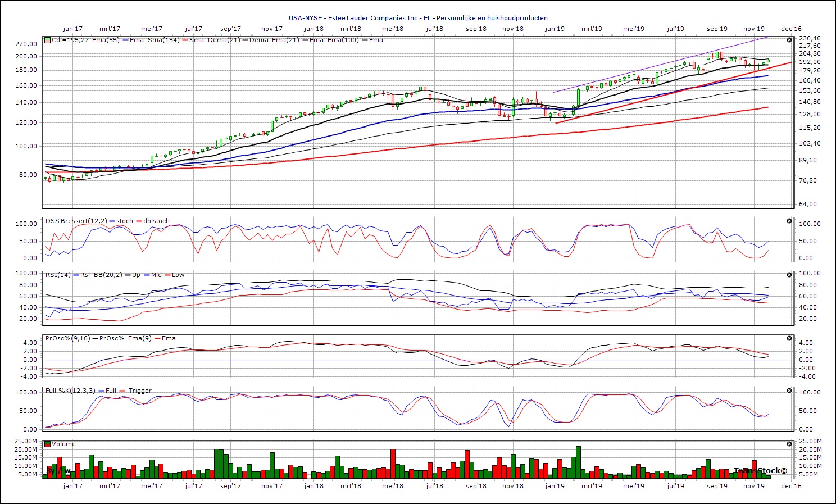Select the Ema(55) legend entry
The height and width of the screenshot is (504, 836).
(106, 40)
